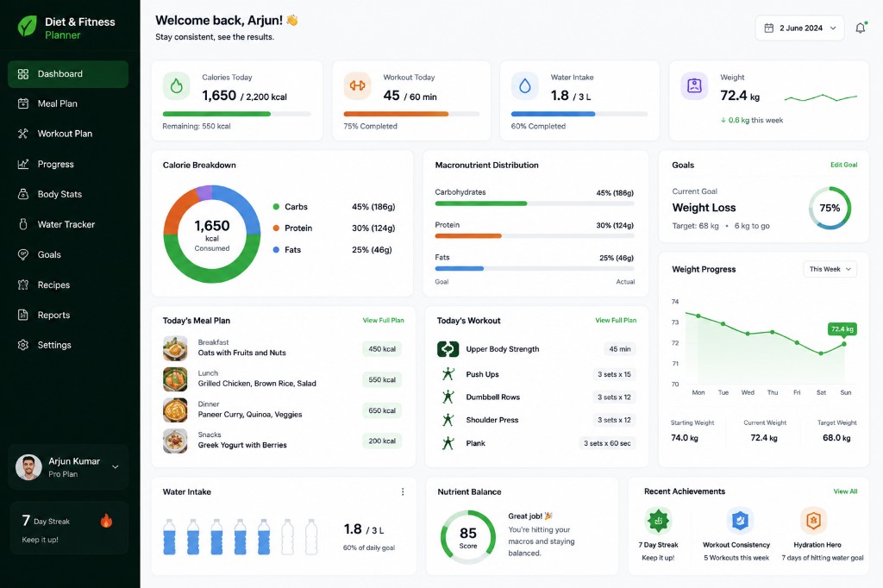Navigate to Body Stats

click(x=68, y=194)
